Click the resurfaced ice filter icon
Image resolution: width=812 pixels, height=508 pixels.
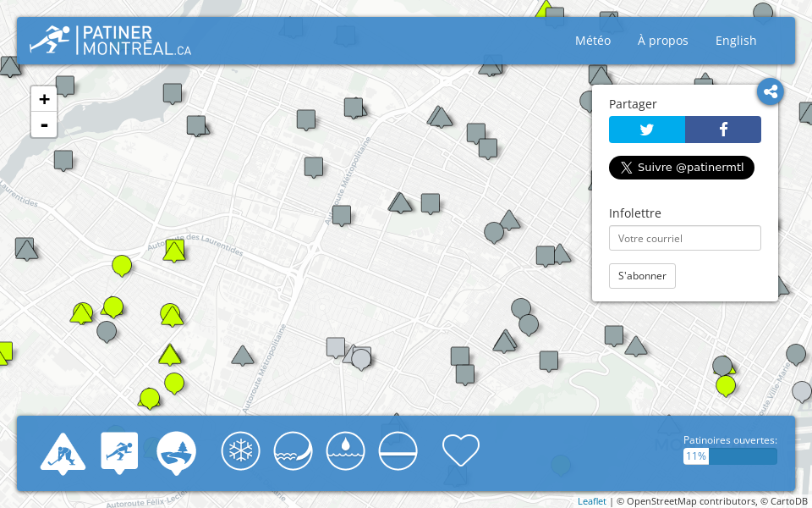click(294, 450)
